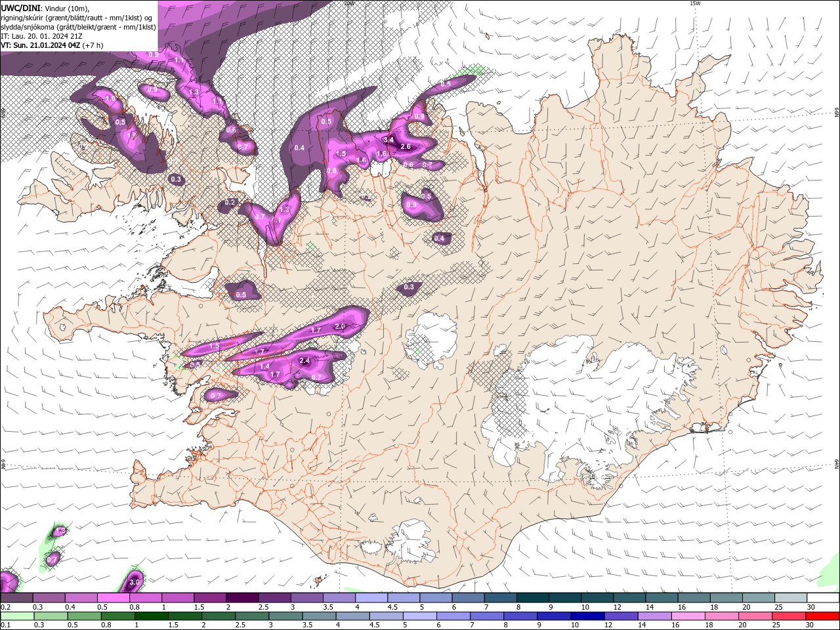Click the '2.0' snowfall value on the map
840x630 pixels.
point(340,326)
